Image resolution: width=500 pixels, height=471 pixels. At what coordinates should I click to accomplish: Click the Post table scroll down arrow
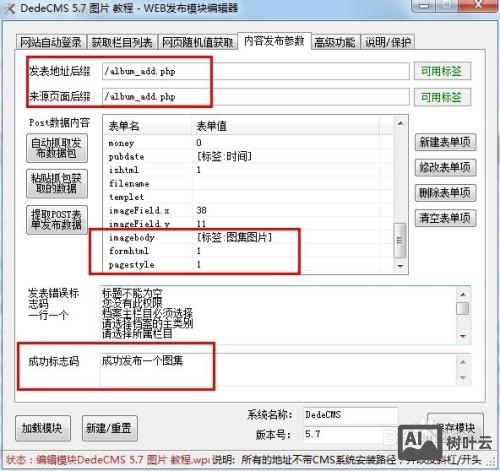(400, 266)
